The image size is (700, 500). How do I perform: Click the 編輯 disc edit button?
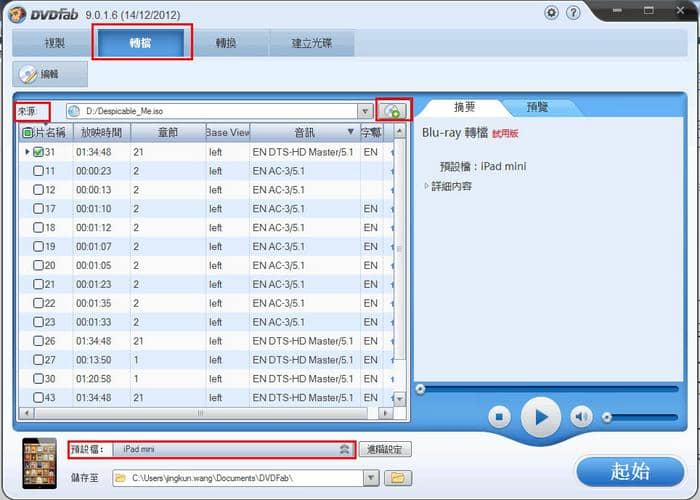(50, 74)
